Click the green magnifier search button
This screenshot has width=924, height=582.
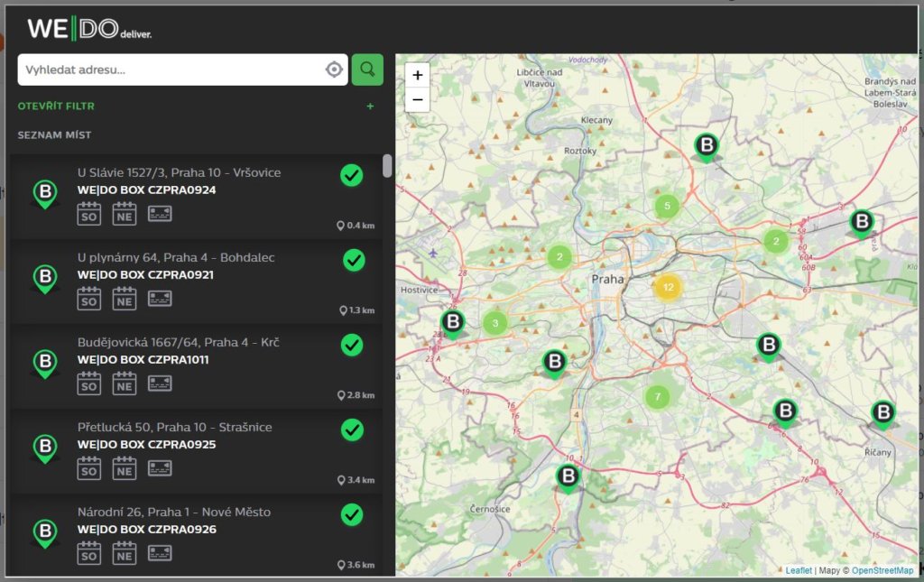[x=368, y=69]
